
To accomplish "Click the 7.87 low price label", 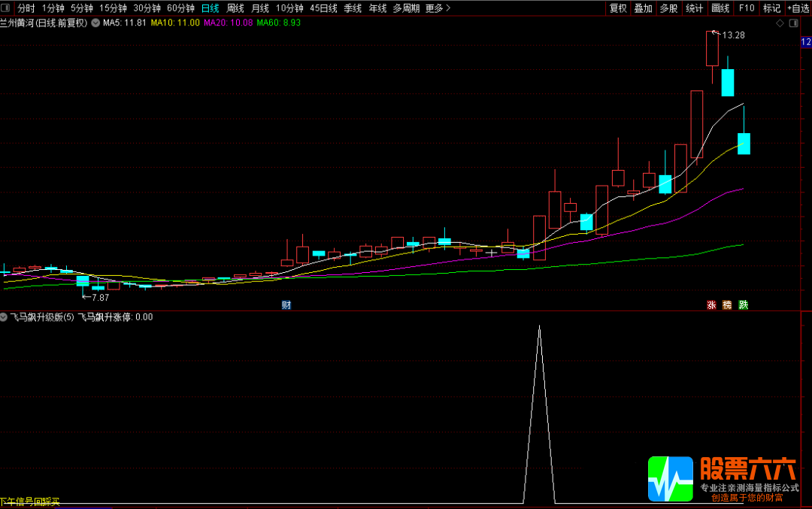I will (x=101, y=297).
